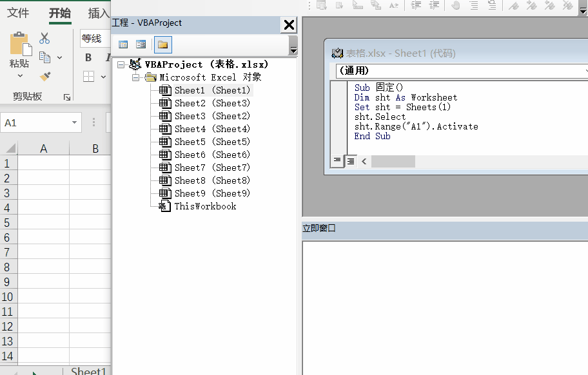Click the Outdent toolbar icon

pyautogui.click(x=434, y=5)
